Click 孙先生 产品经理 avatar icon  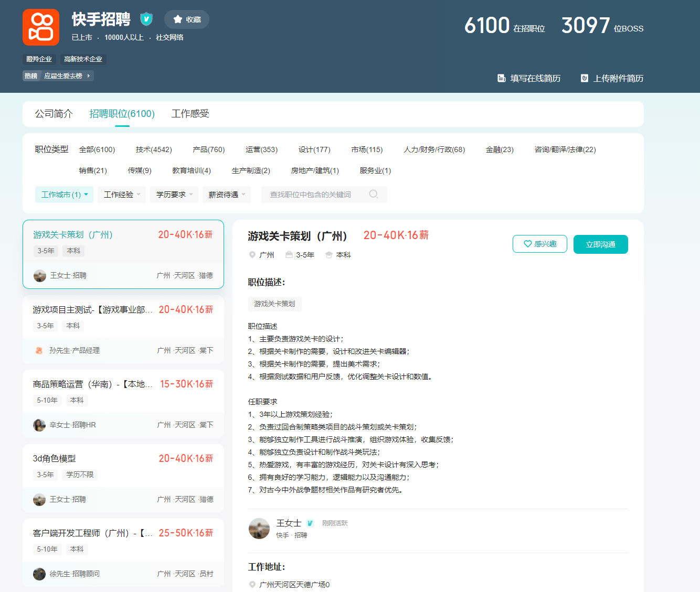pos(39,350)
